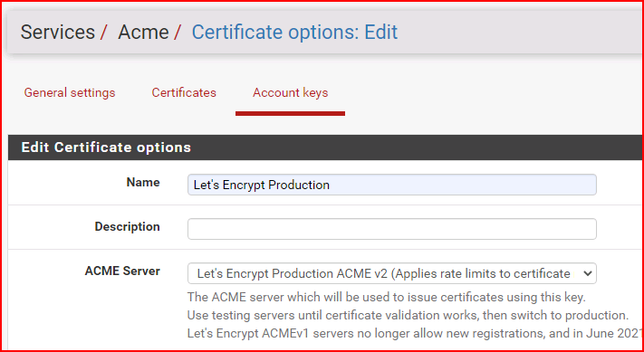The height and width of the screenshot is (352, 644).
Task: Open the General settings tab
Action: tap(70, 92)
